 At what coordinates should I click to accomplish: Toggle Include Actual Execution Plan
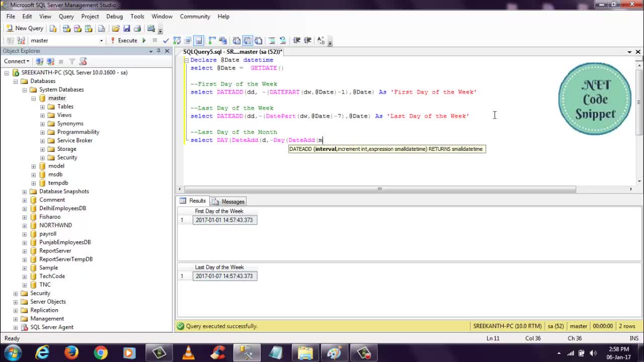[x=212, y=40]
